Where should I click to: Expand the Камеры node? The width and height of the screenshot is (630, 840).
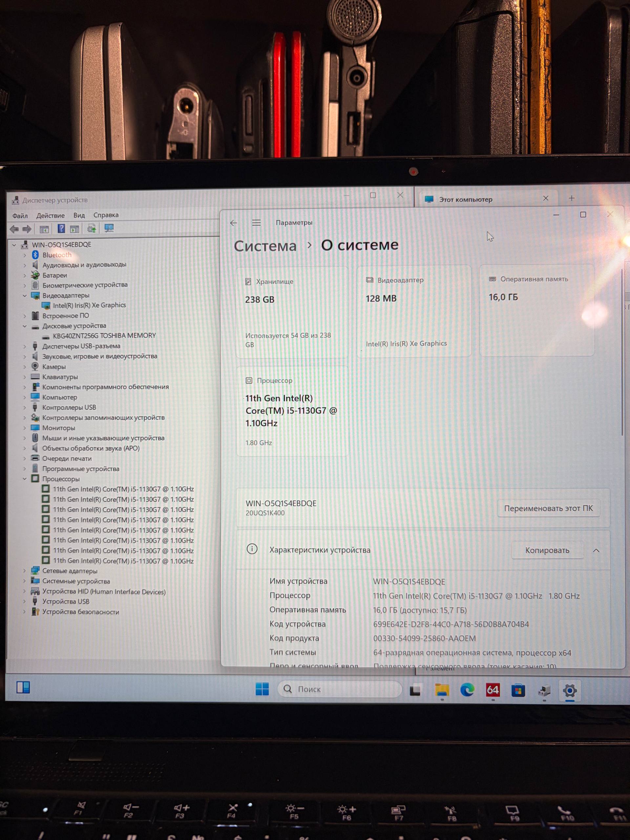pyautogui.click(x=25, y=367)
